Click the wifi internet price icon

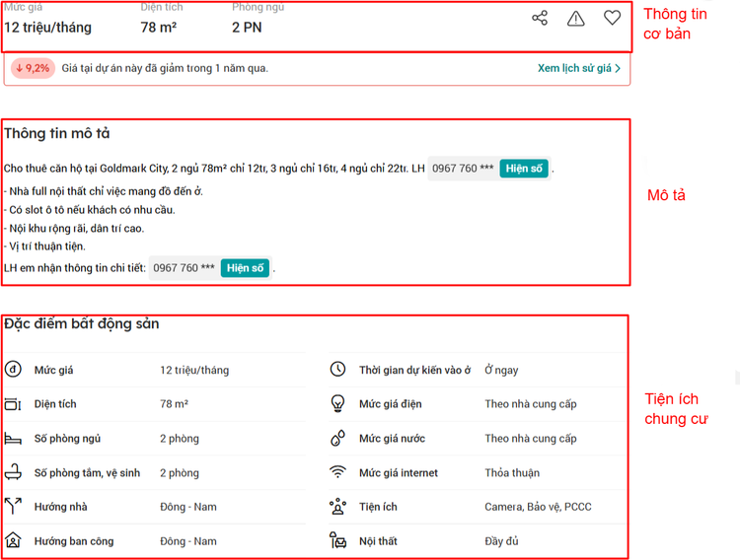pyautogui.click(x=338, y=472)
